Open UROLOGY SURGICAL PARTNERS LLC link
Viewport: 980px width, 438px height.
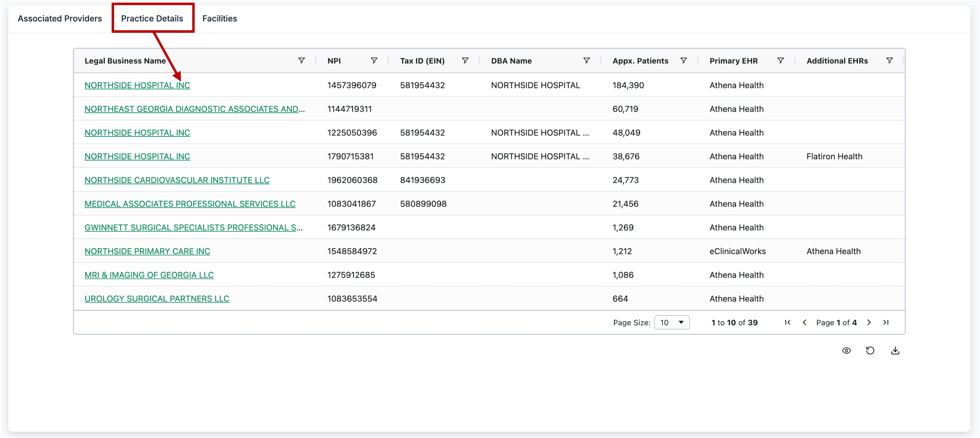point(157,299)
